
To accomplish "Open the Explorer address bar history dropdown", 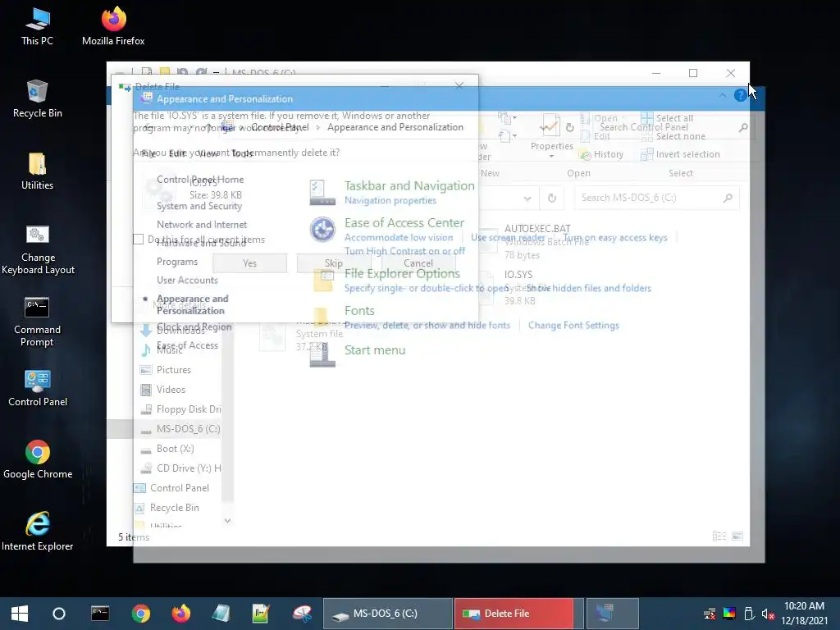I will (527, 199).
